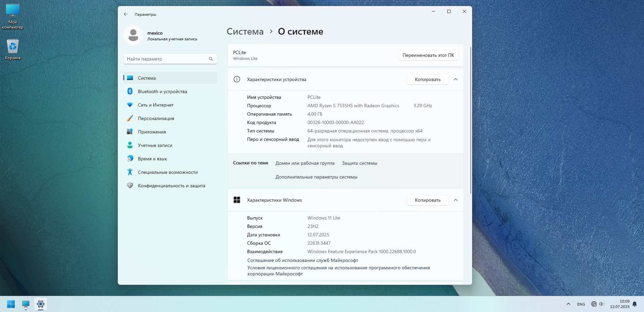Select the Сеть и Интернет wifi icon

click(130, 105)
